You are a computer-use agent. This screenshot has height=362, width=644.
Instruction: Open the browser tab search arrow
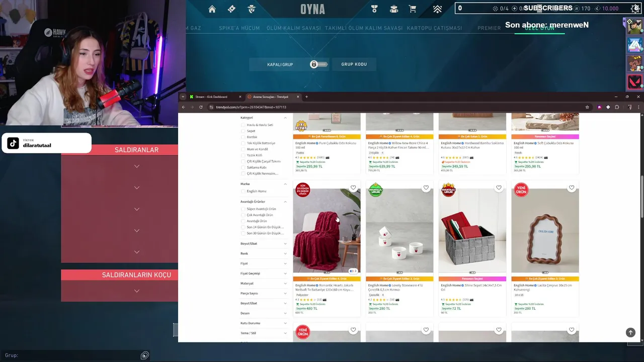pos(183,97)
